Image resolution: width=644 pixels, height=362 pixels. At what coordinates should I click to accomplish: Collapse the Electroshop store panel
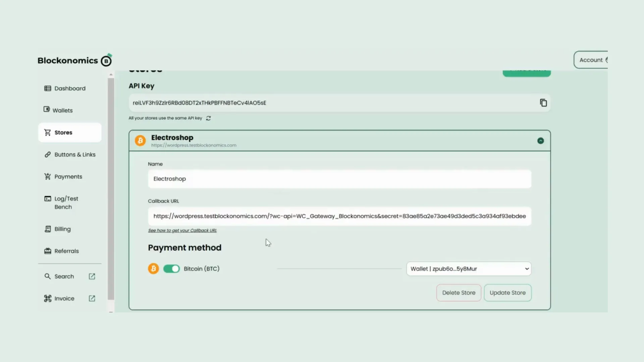(x=540, y=141)
